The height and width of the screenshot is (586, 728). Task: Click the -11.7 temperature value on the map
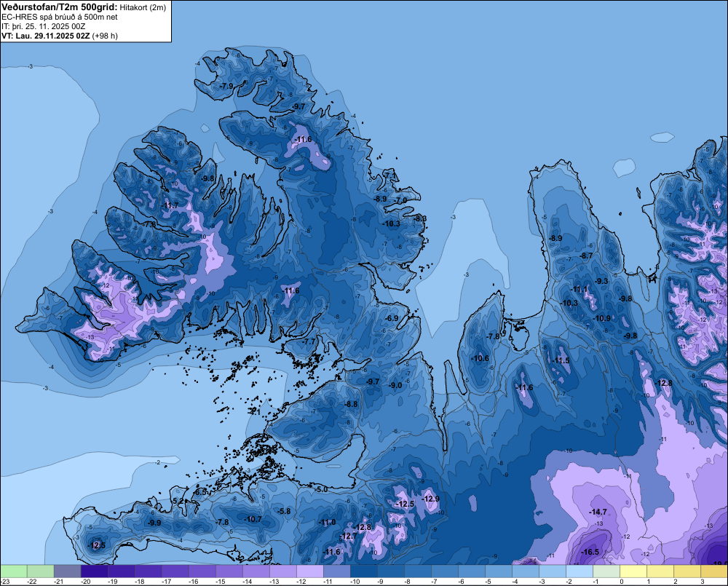(170, 205)
